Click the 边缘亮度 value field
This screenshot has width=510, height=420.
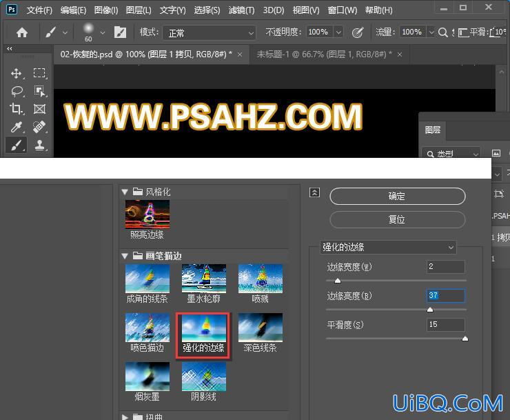click(x=446, y=296)
